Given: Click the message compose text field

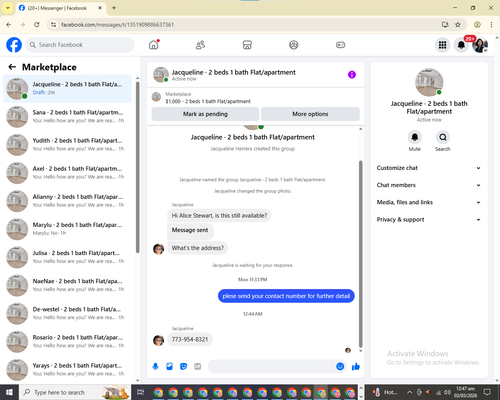Looking at the screenshot, I should pos(272,367).
